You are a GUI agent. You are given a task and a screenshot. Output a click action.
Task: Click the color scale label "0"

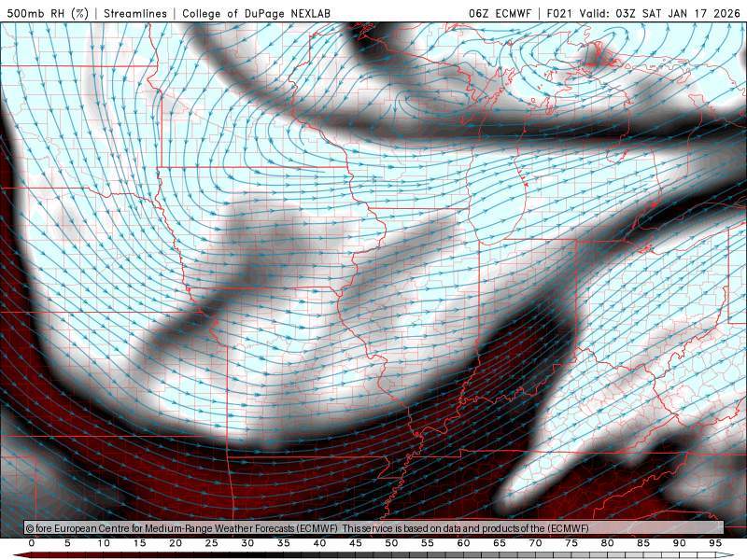click(32, 543)
